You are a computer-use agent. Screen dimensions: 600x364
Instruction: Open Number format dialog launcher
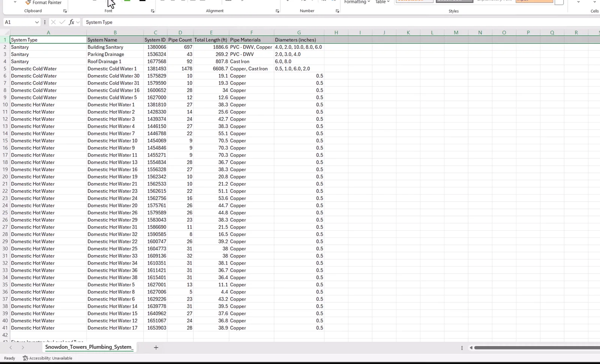click(x=337, y=11)
